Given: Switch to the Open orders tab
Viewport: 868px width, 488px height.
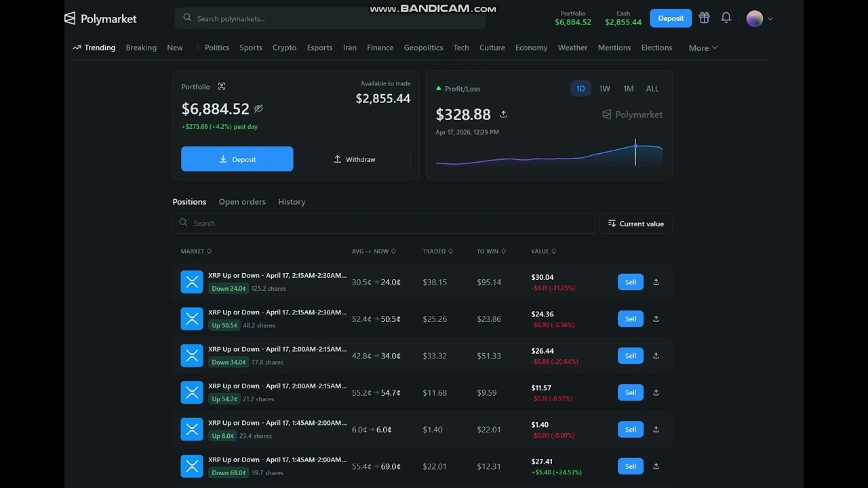Looking at the screenshot, I should click(x=242, y=202).
